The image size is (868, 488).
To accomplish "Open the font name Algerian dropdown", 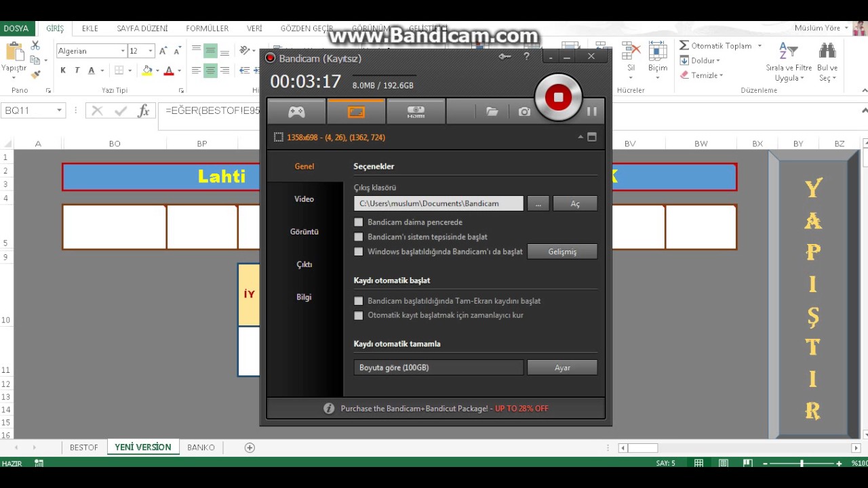I will point(123,51).
